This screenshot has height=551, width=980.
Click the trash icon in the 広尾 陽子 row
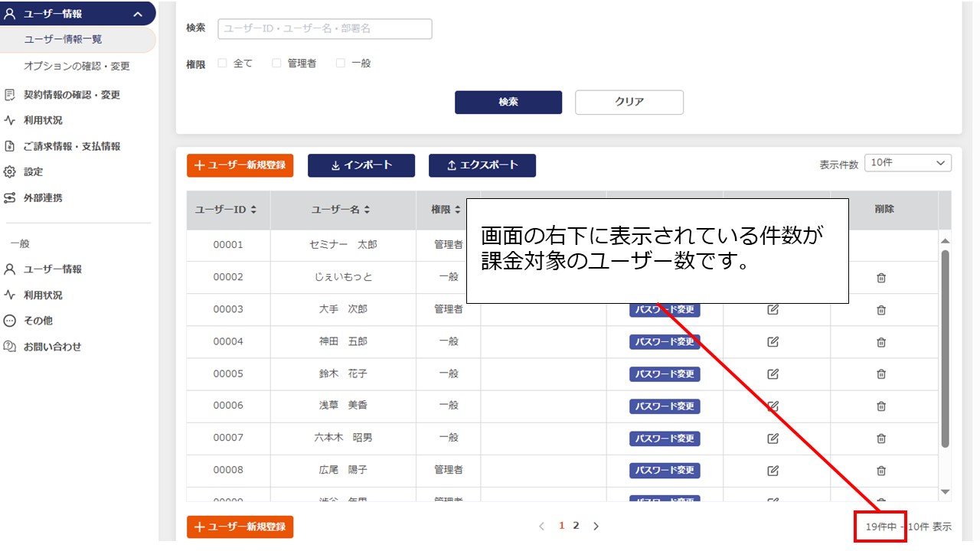pyautogui.click(x=880, y=470)
